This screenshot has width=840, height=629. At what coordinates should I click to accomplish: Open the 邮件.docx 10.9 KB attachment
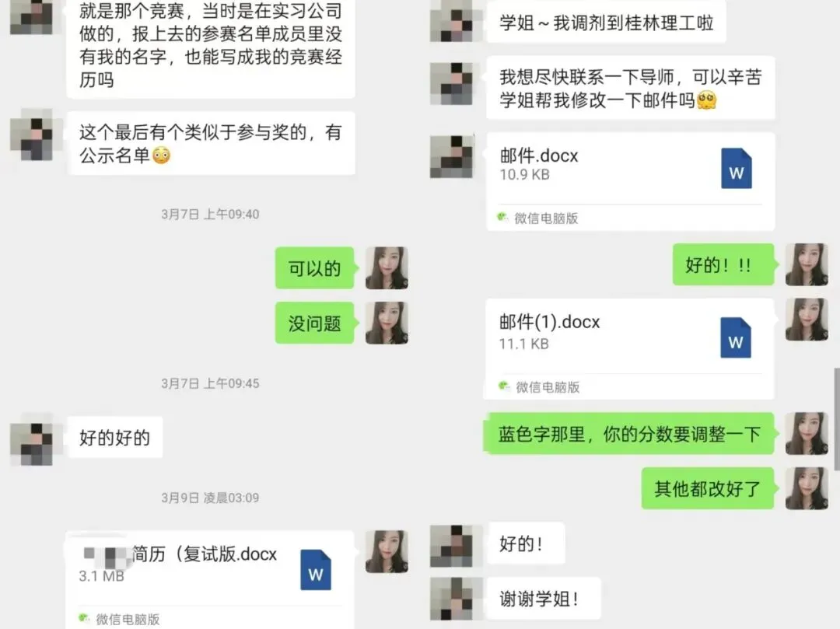[631, 181]
